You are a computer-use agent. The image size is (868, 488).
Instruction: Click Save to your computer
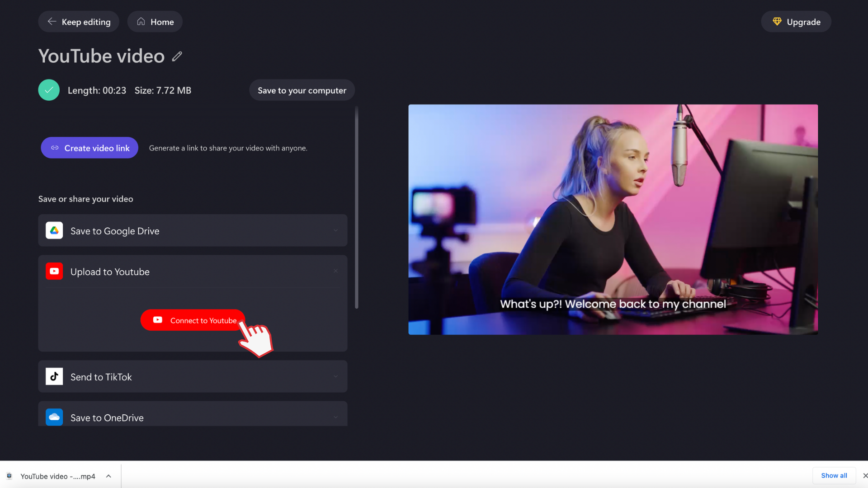(x=302, y=90)
